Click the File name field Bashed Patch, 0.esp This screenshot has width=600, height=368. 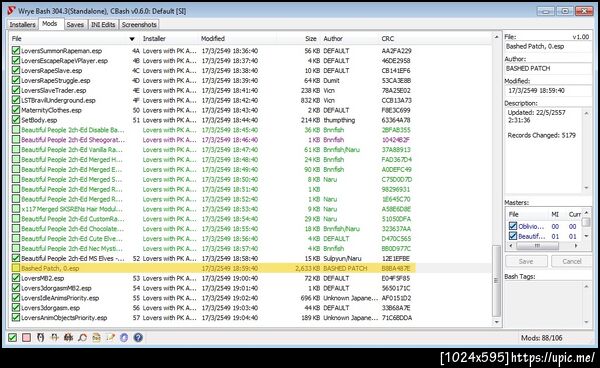pyautogui.click(x=548, y=46)
